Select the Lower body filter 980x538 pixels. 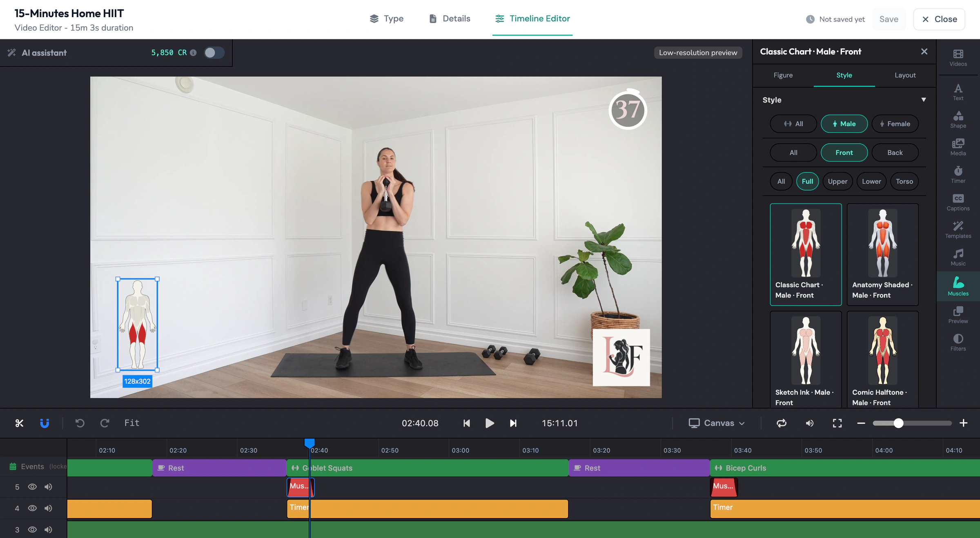click(x=871, y=181)
